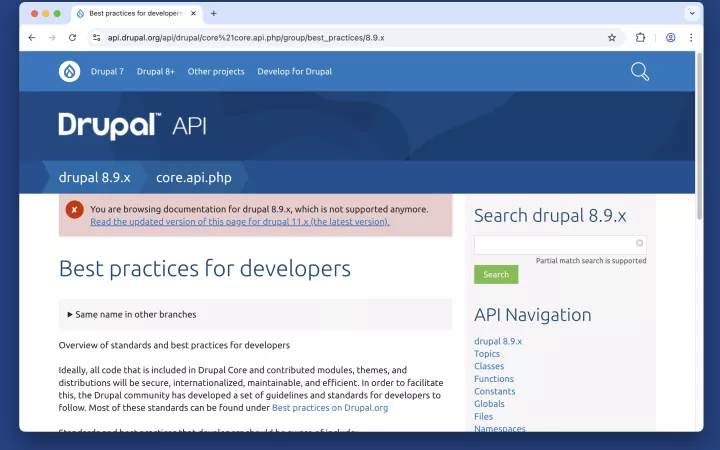Screen dimensions: 720x450
Task: Open the site search magnifier icon
Action: (x=640, y=72)
